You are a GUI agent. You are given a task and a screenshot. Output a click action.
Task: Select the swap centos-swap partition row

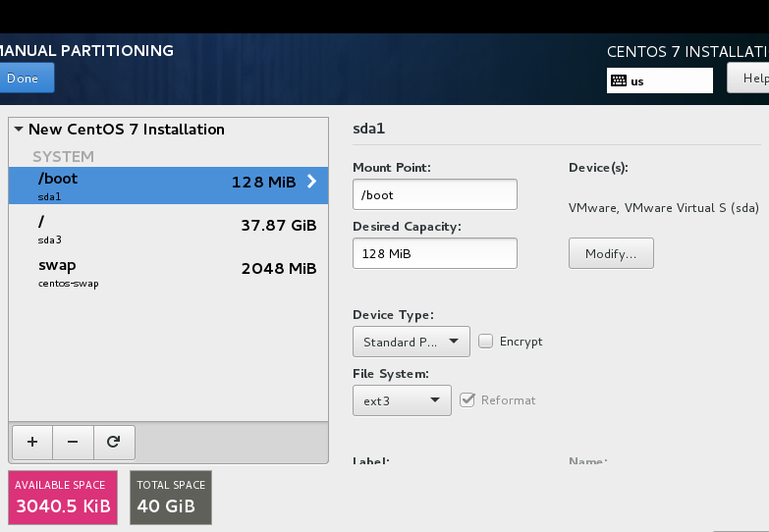coord(168,273)
